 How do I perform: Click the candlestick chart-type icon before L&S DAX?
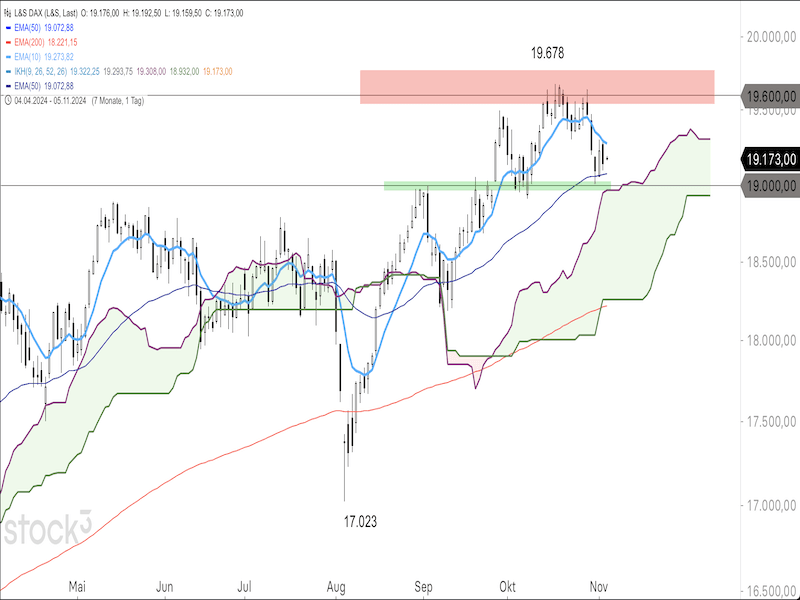click(x=7, y=13)
